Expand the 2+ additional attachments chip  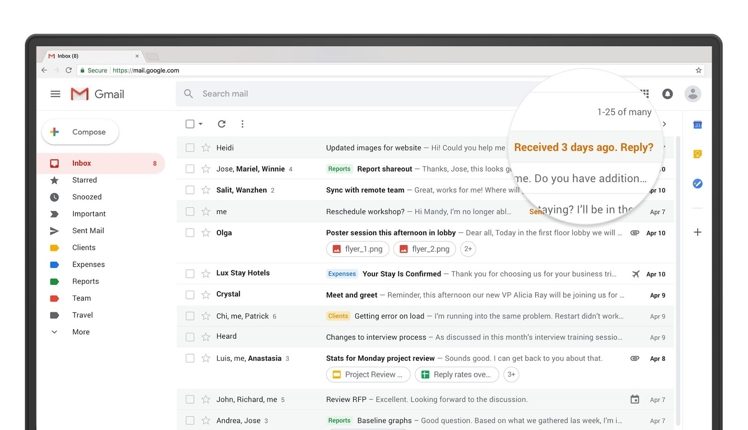point(468,249)
